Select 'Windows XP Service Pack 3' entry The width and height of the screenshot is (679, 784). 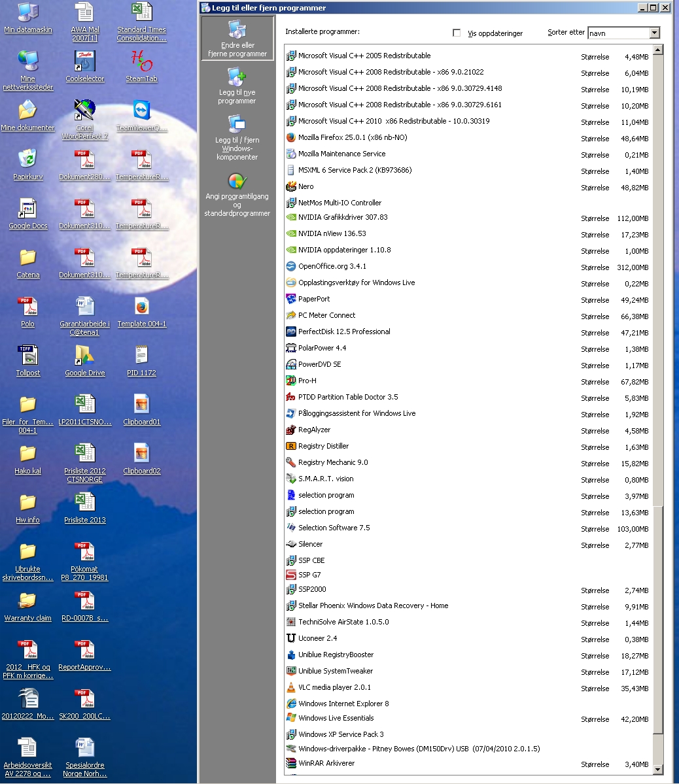(468, 734)
